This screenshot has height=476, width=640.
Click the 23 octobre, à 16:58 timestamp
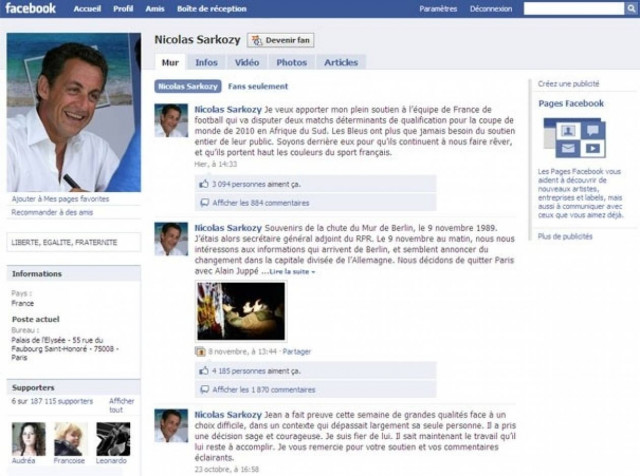click(227, 469)
